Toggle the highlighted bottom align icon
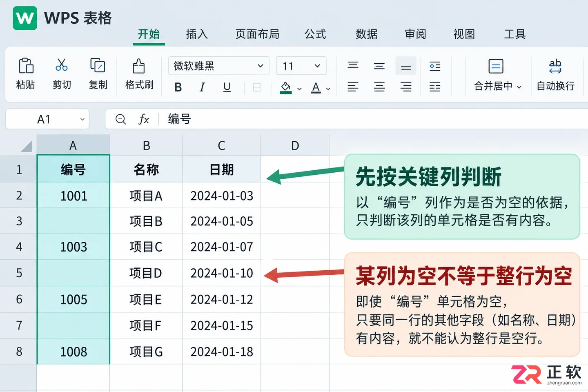This screenshot has width=588, height=392. coord(406,66)
